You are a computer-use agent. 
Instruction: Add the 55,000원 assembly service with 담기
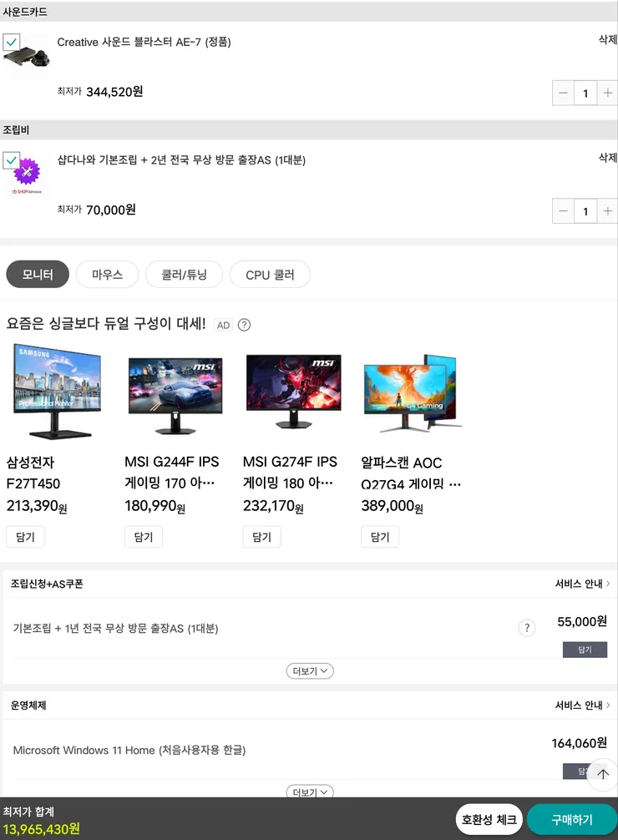[x=585, y=650]
